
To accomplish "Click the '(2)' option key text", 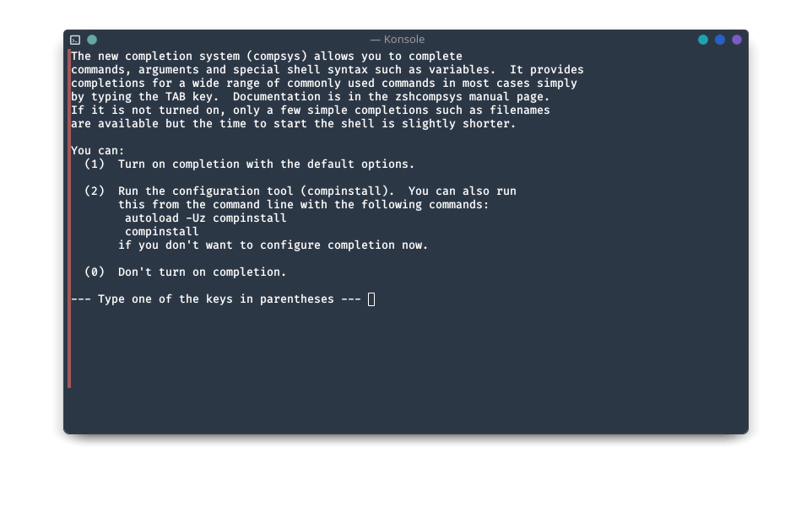I will tap(95, 191).
